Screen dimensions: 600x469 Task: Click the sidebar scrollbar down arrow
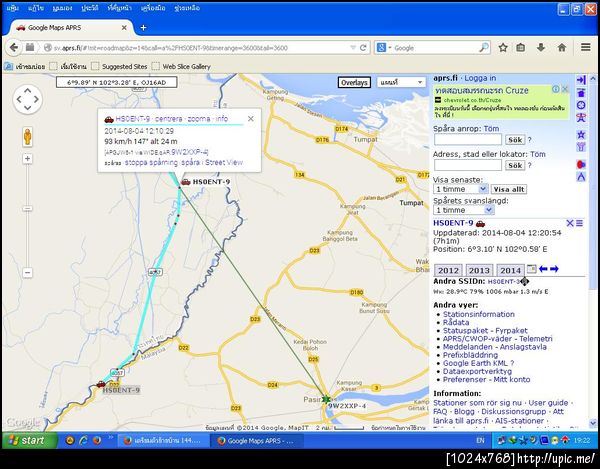(x=593, y=423)
